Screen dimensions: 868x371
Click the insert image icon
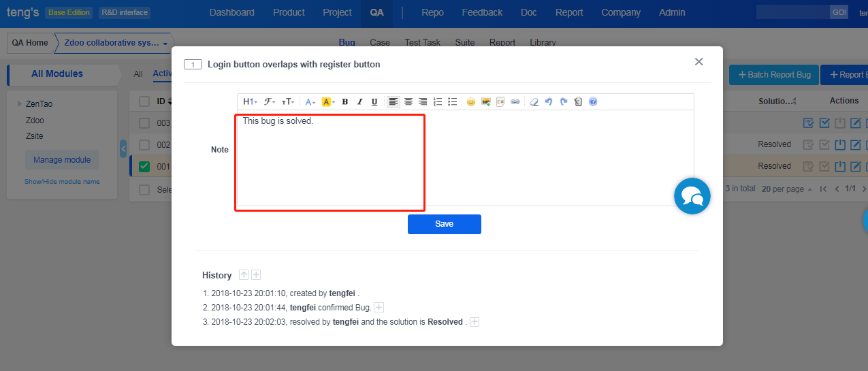pyautogui.click(x=486, y=102)
